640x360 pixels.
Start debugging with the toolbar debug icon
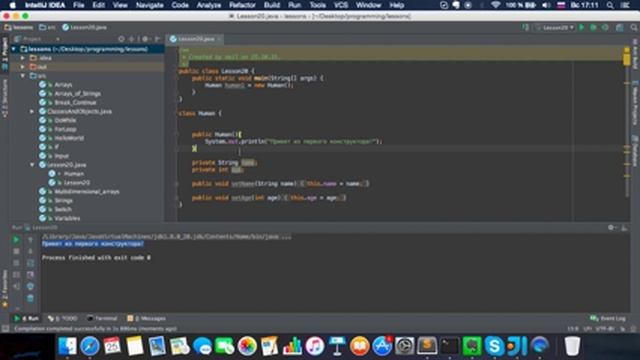[x=593, y=27]
